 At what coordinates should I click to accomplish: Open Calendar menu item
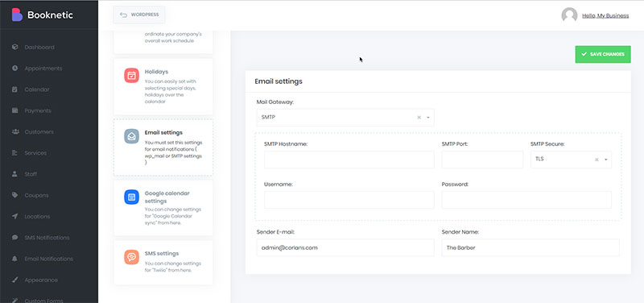tap(37, 89)
